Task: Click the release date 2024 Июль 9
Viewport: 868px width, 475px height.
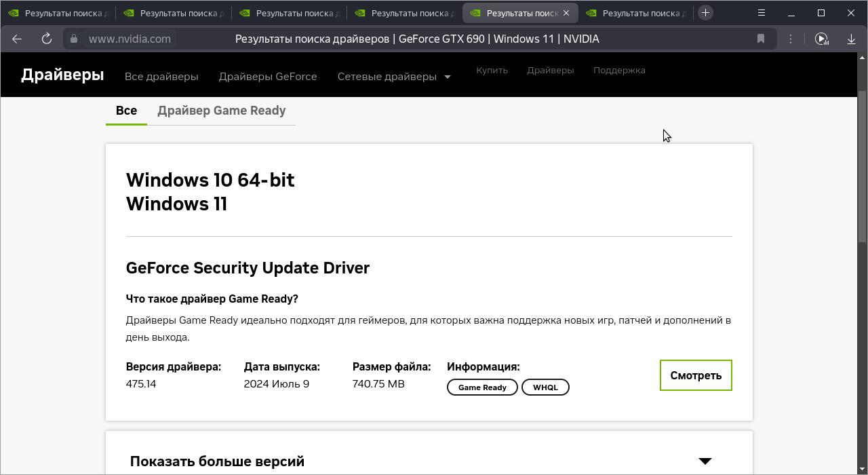Action: coord(277,384)
